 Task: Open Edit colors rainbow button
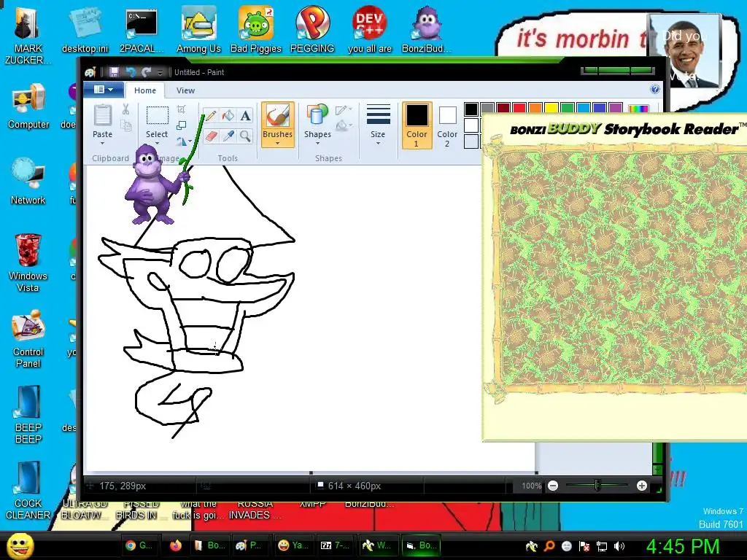point(638,109)
